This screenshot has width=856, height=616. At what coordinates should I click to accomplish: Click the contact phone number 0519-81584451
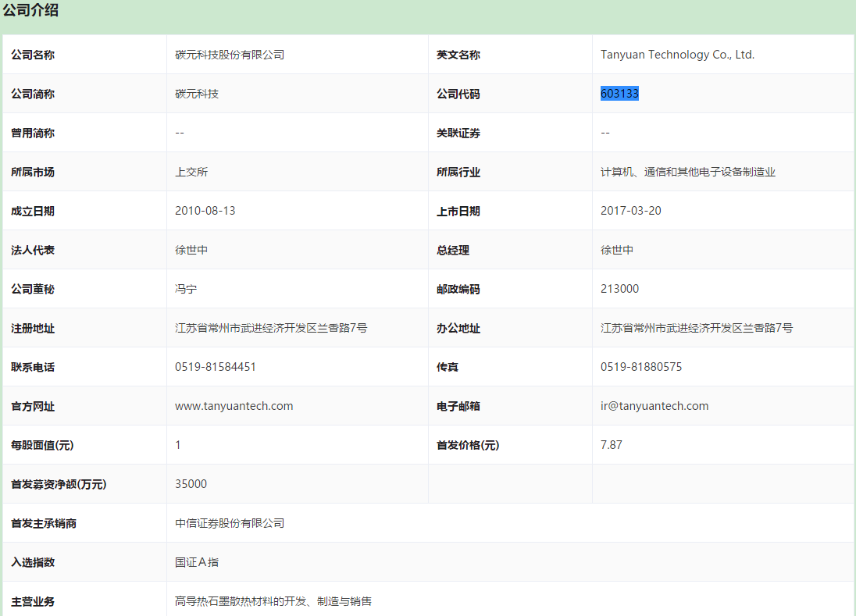tap(215, 367)
